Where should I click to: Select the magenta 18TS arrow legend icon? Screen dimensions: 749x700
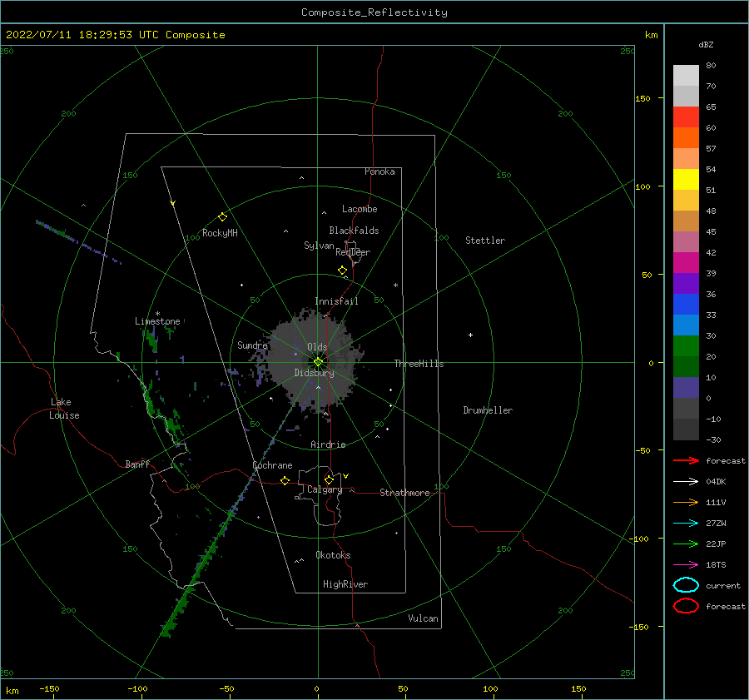point(686,565)
